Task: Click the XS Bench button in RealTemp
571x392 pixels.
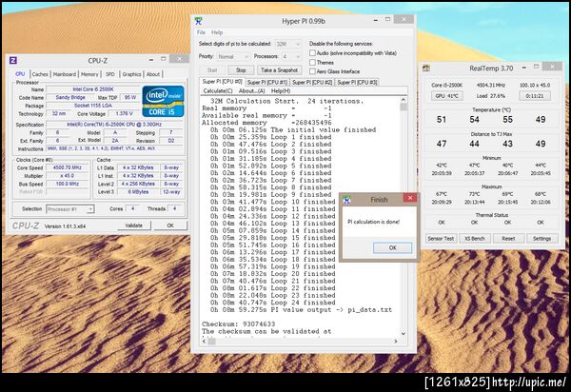Action: pyautogui.click(x=475, y=239)
